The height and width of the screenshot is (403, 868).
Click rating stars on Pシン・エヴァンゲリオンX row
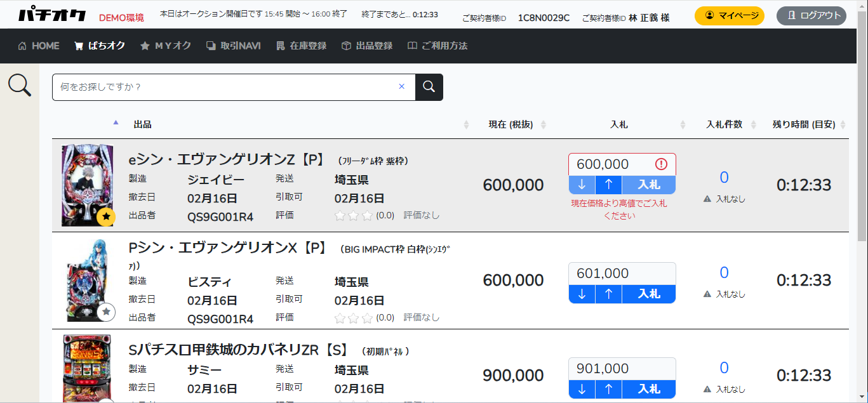coord(354,317)
